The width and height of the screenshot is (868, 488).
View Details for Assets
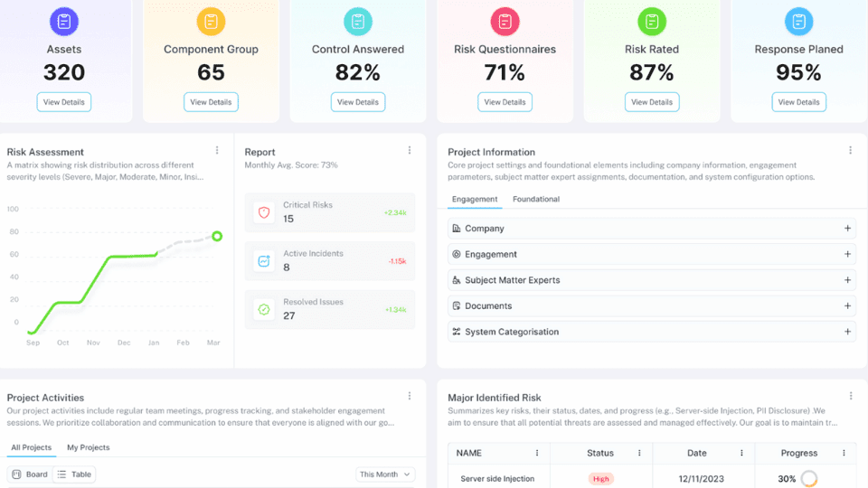point(63,102)
